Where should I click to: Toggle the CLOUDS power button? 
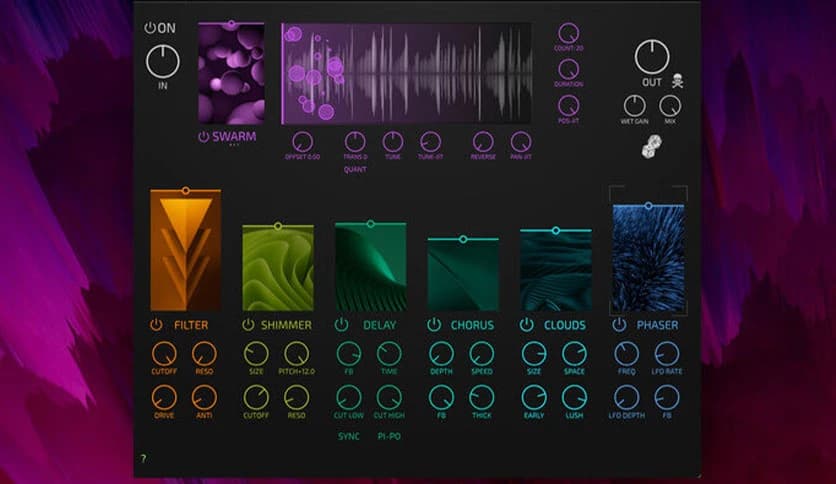526,324
